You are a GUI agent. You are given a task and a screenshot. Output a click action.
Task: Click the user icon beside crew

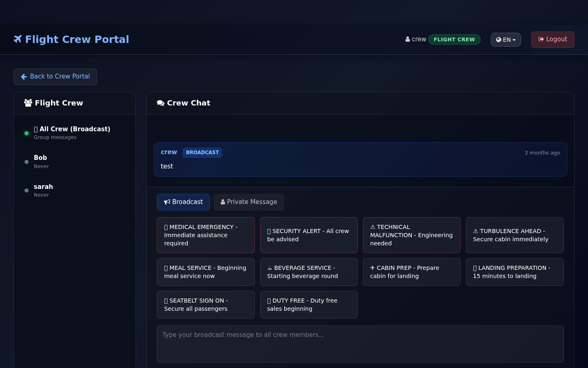coord(408,40)
